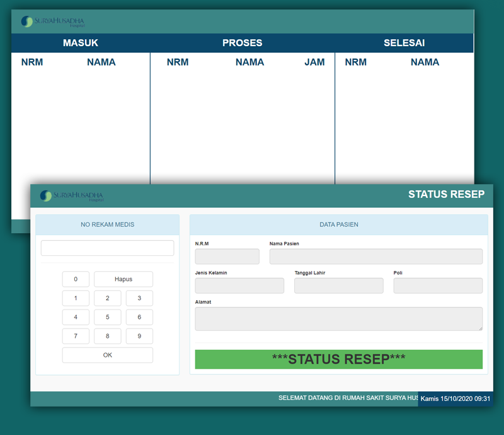Click the Surya Husadha logo in Status Resep window
The image size is (504, 435).
71,196
